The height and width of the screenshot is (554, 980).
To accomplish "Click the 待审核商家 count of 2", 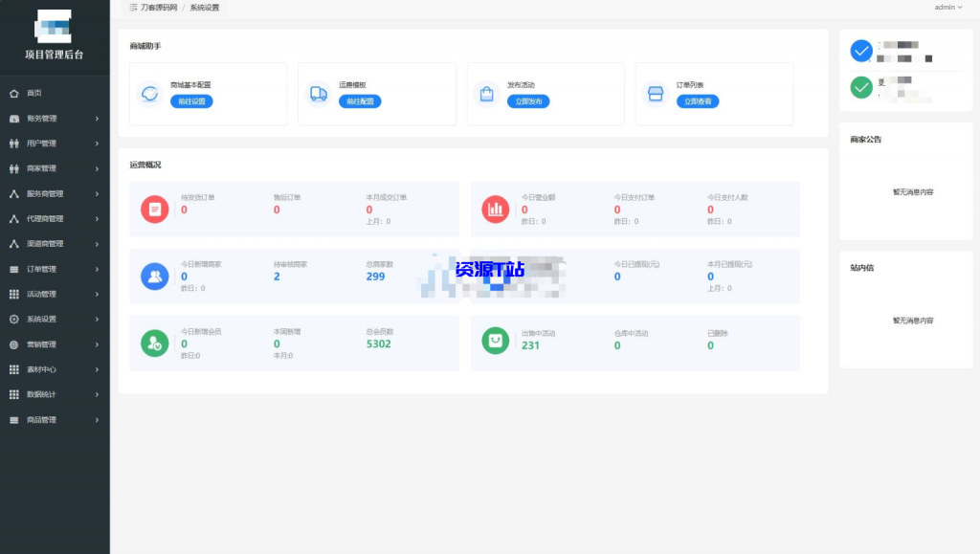I will [x=277, y=277].
